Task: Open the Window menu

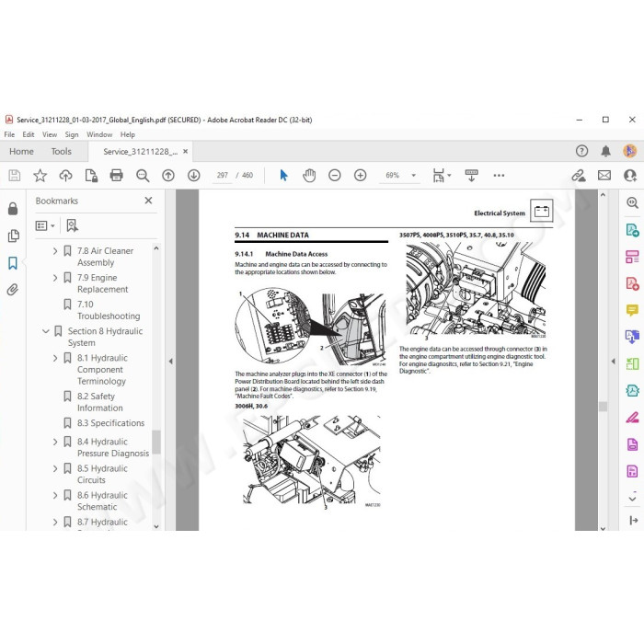Action: pos(99,134)
